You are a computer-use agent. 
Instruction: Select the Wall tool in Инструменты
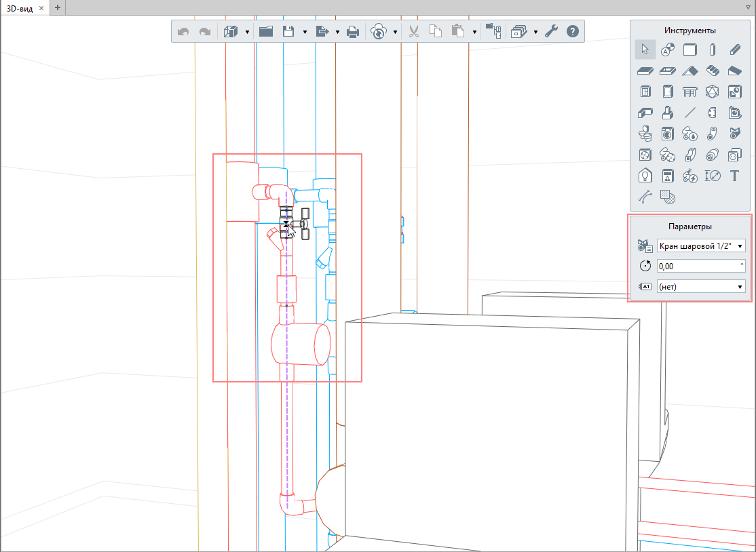click(689, 49)
